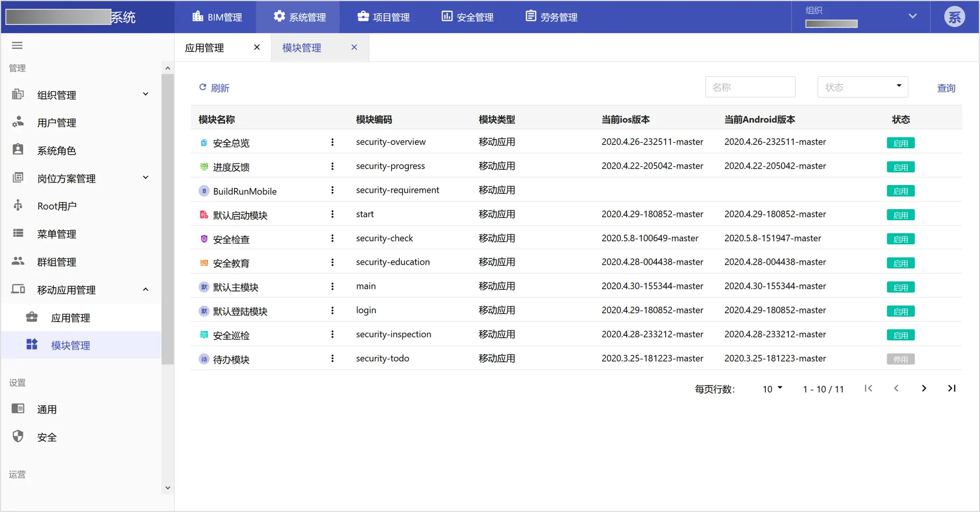Close the 模块管理 tab
The image size is (980, 512).
point(354,47)
